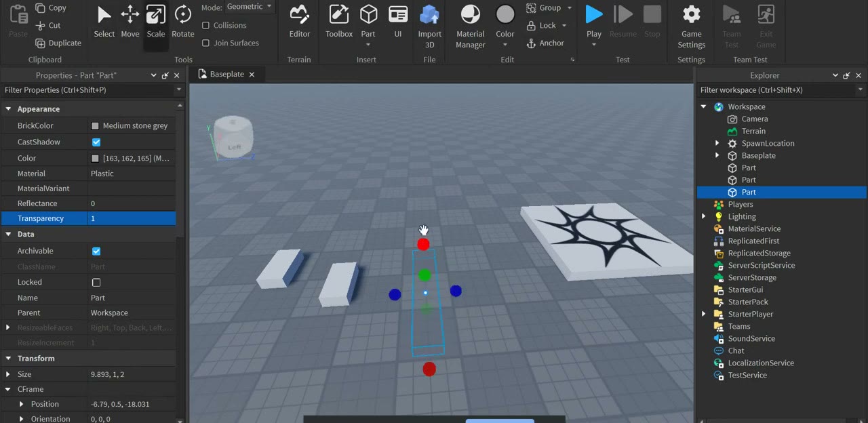This screenshot has height=423, width=868.
Task: Open Game Settings
Action: pyautogui.click(x=692, y=27)
